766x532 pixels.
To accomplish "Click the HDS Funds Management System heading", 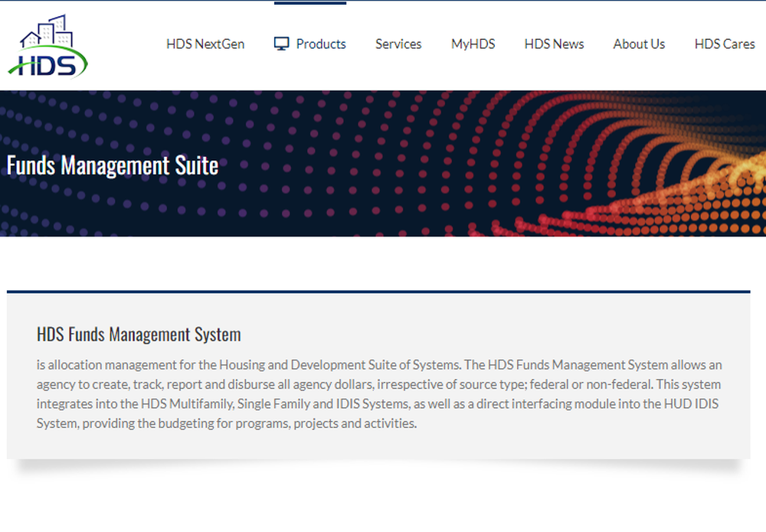I will 139,335.
